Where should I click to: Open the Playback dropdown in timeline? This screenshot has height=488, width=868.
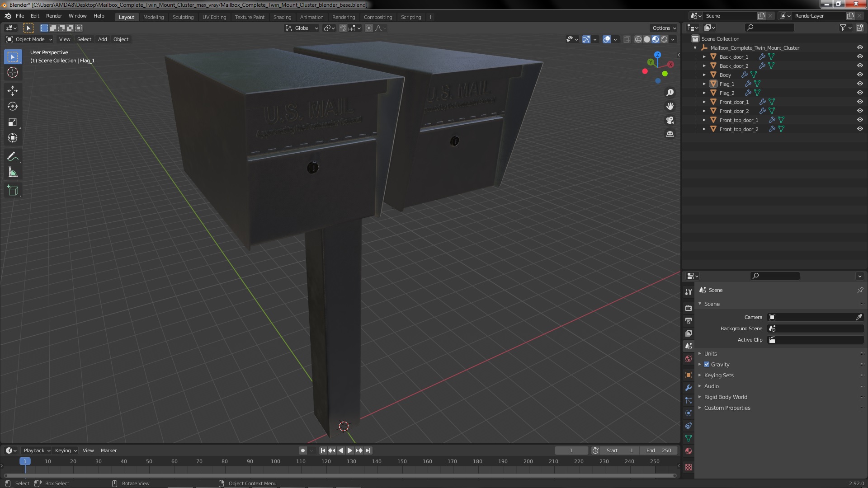36,450
